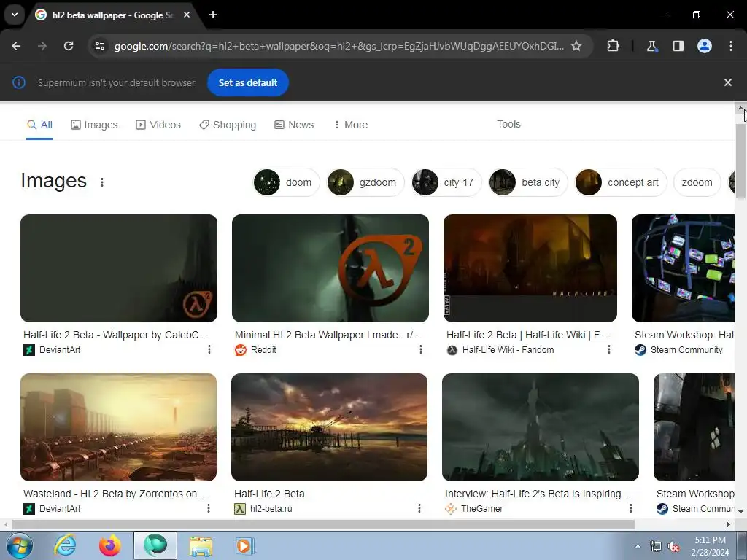This screenshot has height=560, width=747.
Task: Click the Steam Community source link
Action: click(679, 350)
